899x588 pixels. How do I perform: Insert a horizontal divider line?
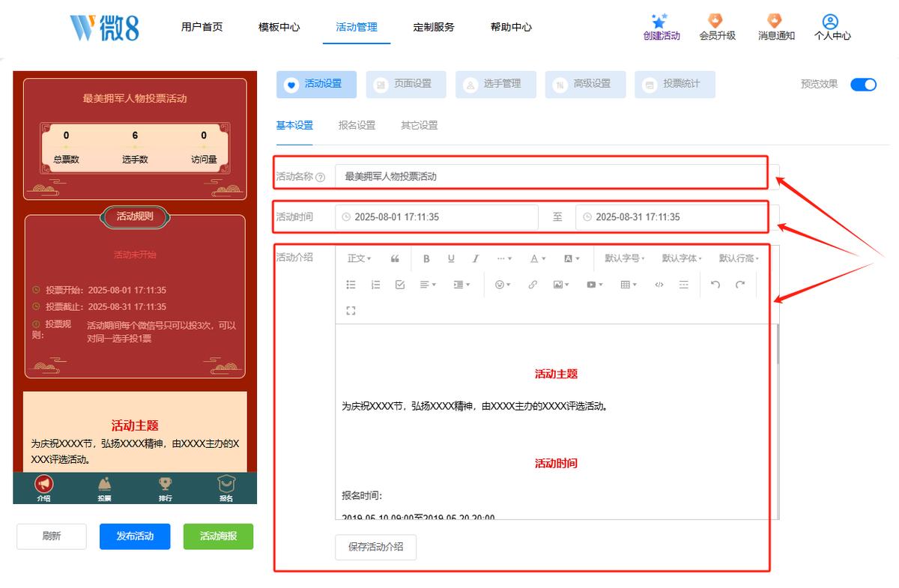(683, 285)
